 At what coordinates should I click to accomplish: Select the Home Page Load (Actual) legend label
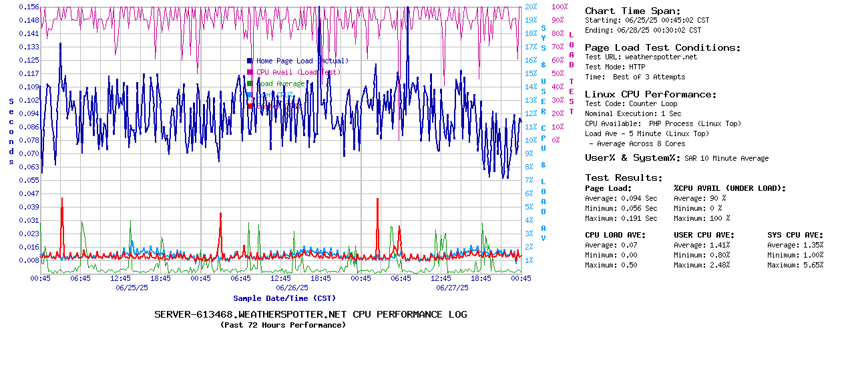pyautogui.click(x=302, y=61)
